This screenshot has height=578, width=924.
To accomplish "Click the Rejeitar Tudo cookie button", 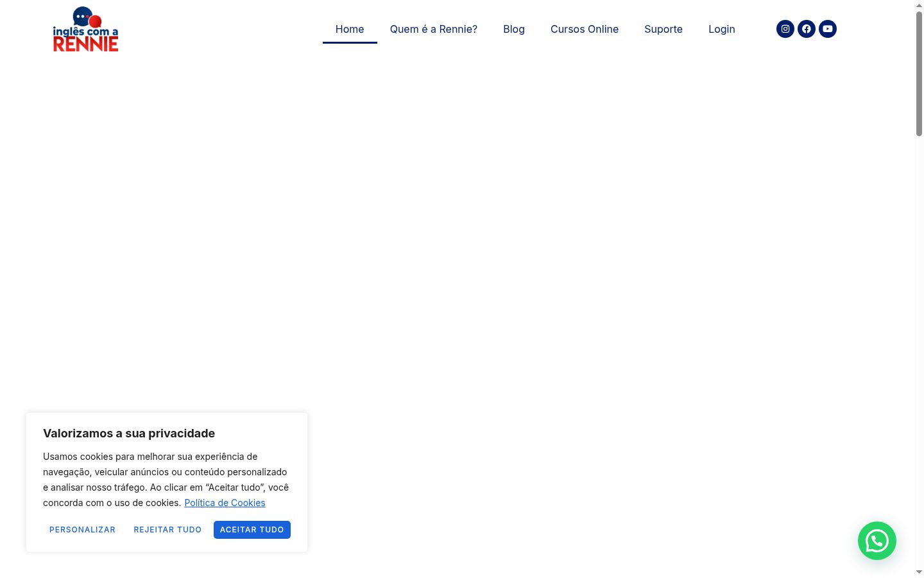I will (x=167, y=530).
